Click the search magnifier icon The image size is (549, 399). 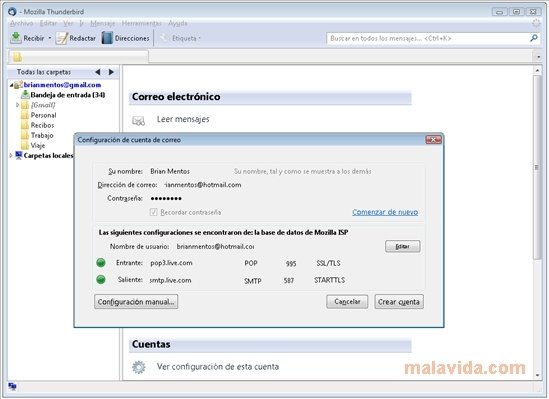click(x=534, y=38)
